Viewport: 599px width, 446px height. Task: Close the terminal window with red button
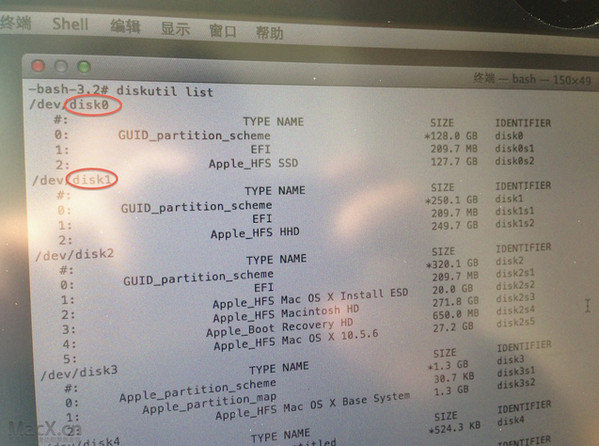point(38,66)
